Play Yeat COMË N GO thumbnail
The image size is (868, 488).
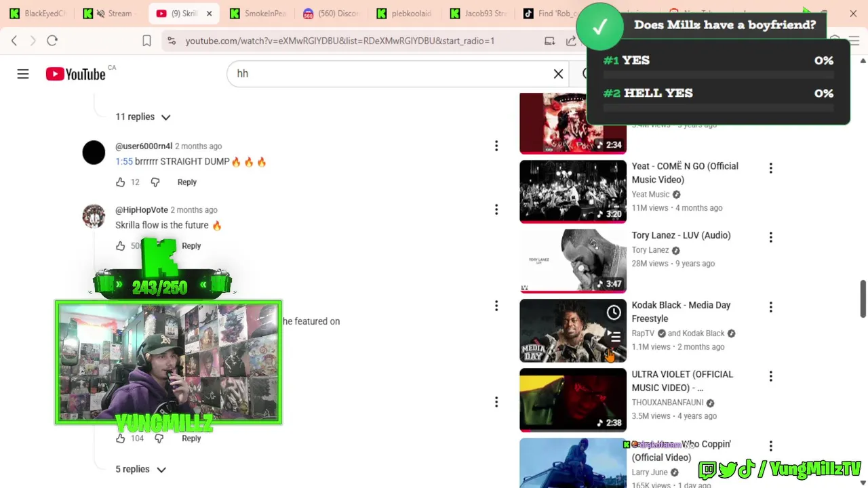[573, 191]
